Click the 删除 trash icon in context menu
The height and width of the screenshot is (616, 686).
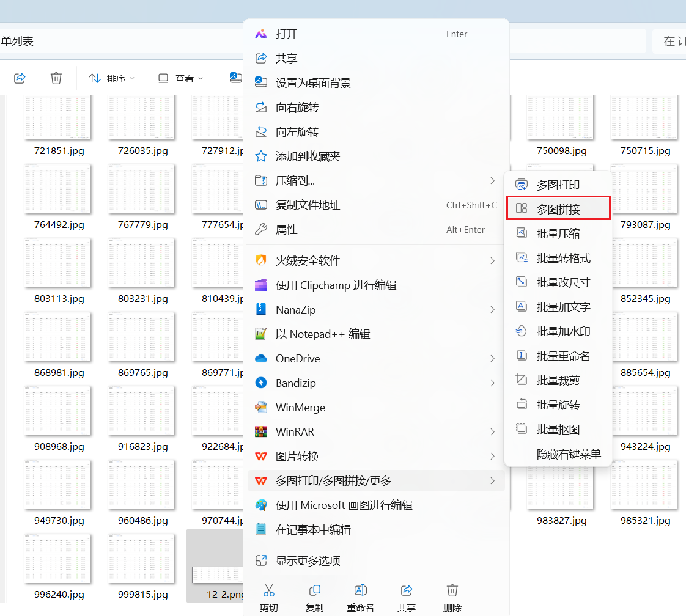click(452, 590)
